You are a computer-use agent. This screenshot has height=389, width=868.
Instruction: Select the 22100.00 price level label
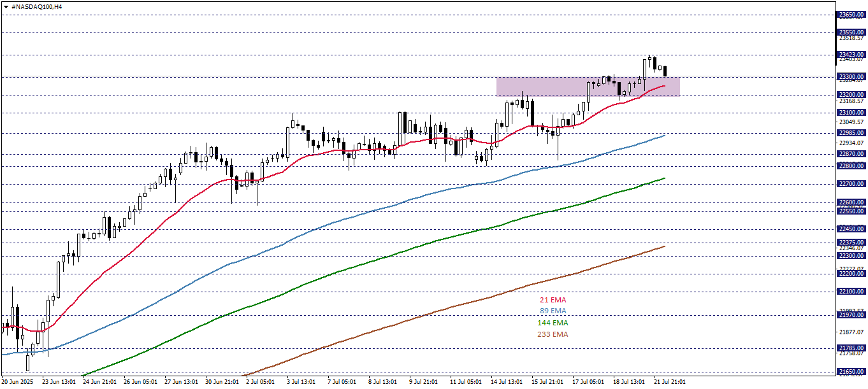(x=851, y=292)
